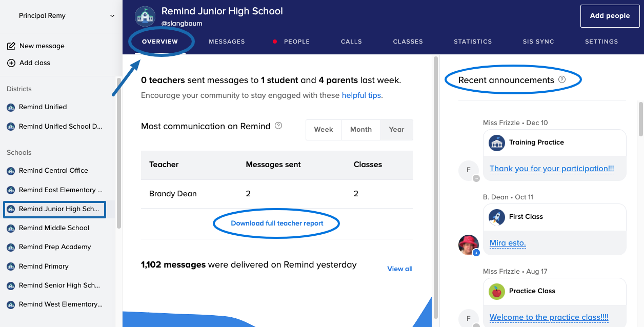Click the New message compose icon
Viewport: 644px width, 327px height.
[x=11, y=46]
